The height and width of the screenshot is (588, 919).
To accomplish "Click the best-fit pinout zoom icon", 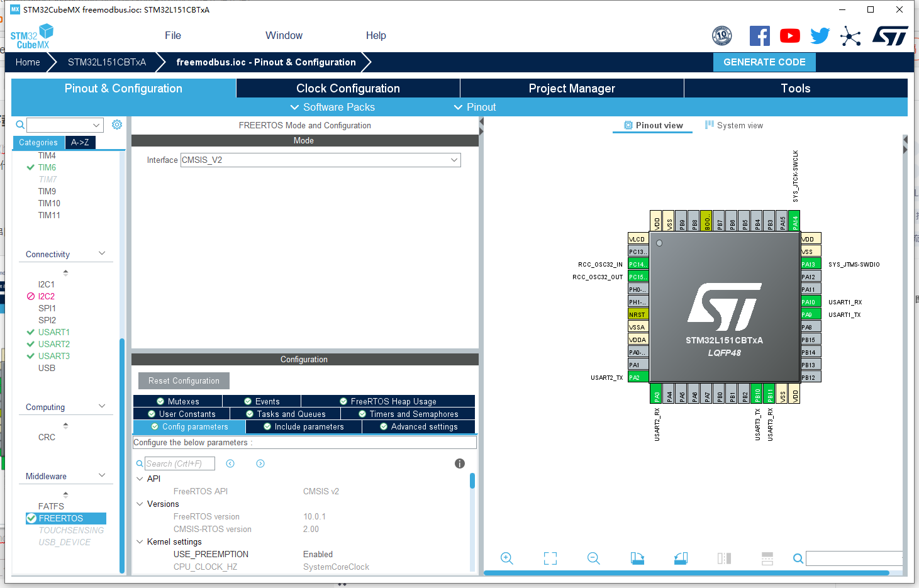I will click(550, 558).
